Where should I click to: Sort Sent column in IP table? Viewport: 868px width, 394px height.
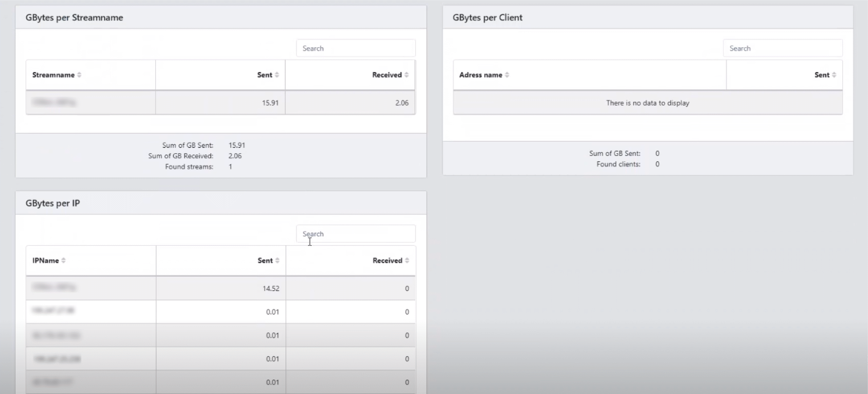pyautogui.click(x=277, y=261)
